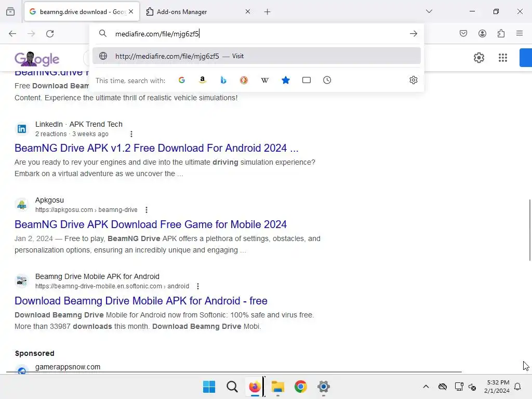Open a new tab

click(268, 12)
